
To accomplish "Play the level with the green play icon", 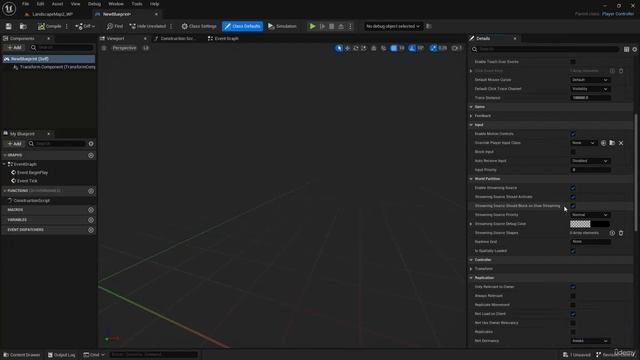I will point(312,26).
